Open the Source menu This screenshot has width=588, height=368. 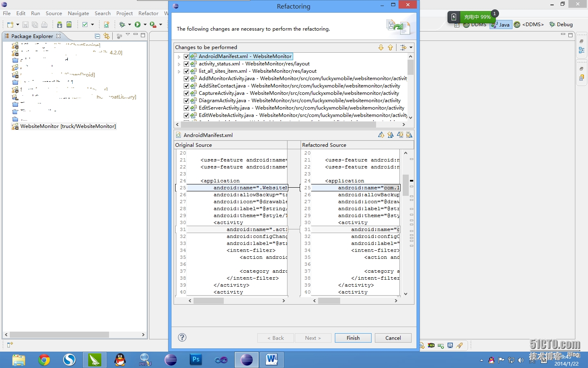click(x=53, y=13)
